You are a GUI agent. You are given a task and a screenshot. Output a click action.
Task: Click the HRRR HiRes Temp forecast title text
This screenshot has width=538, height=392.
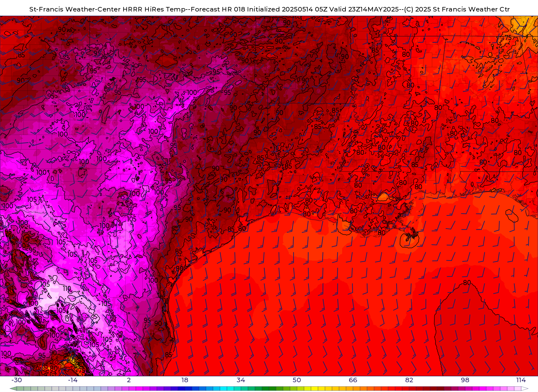[x=269, y=9]
